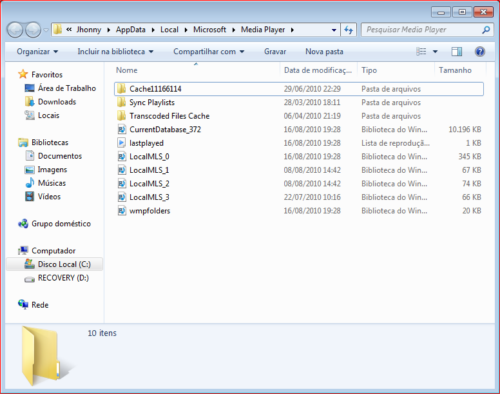Select Local in the address breadcrumb
500x394 pixels.
[x=169, y=30]
